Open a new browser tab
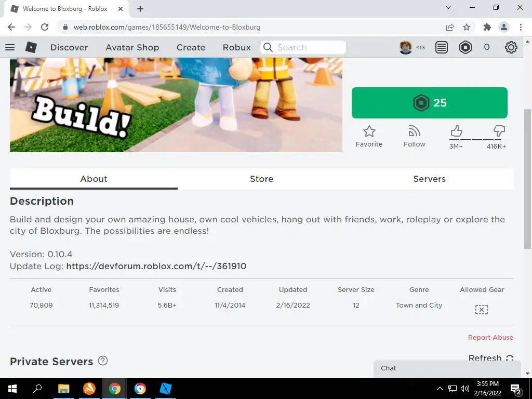 (140, 9)
